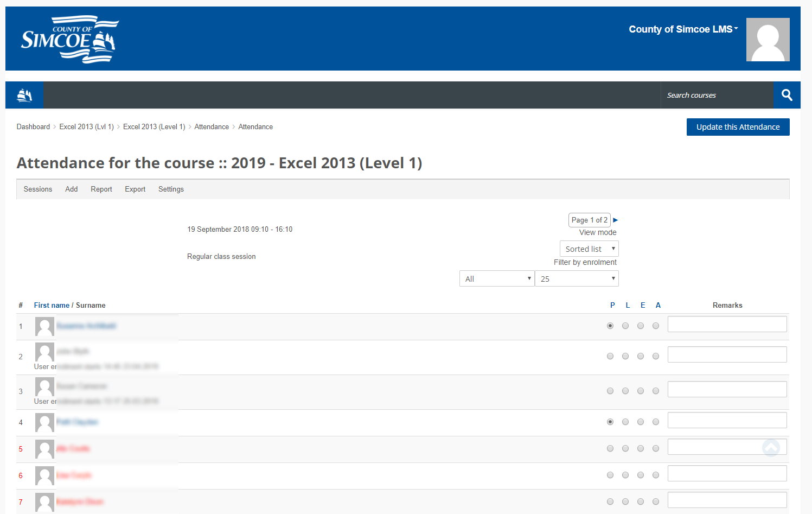Open the Add tab
This screenshot has width=812, height=514.
point(72,189)
